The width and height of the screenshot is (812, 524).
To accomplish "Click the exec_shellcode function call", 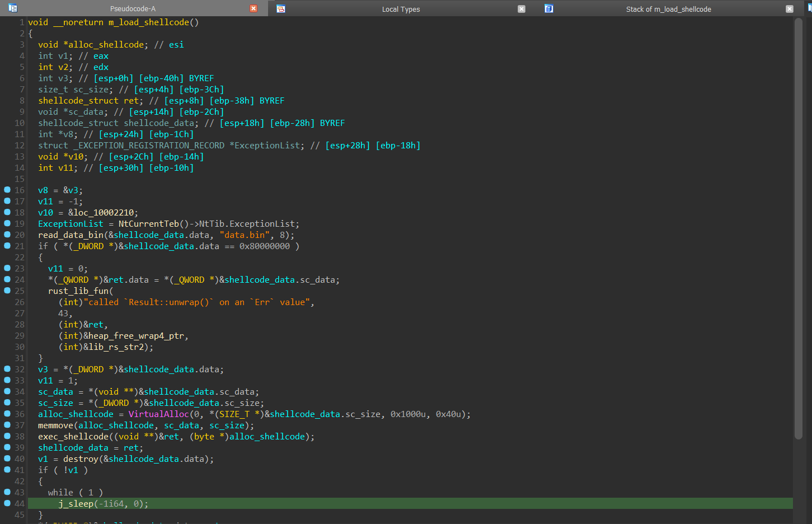I will pyautogui.click(x=73, y=437).
